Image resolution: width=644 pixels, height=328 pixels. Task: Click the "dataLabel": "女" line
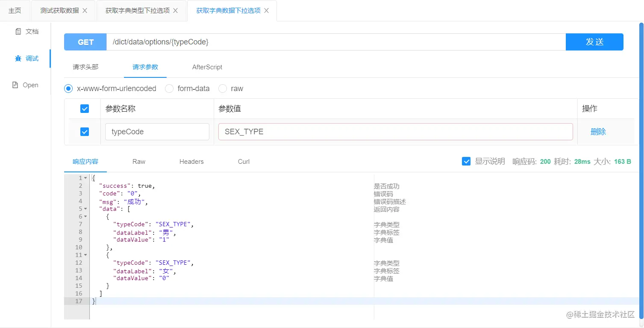(145, 271)
